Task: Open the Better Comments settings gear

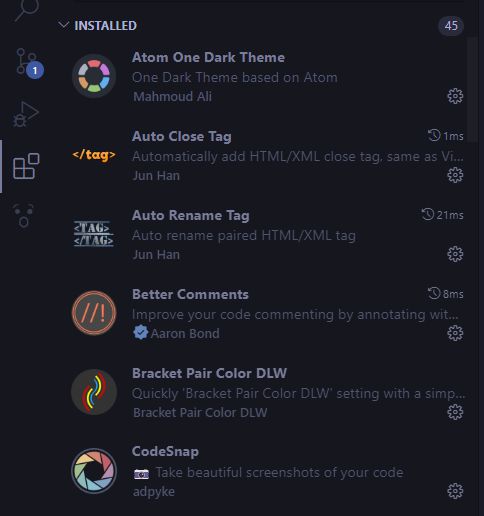Action: point(455,333)
